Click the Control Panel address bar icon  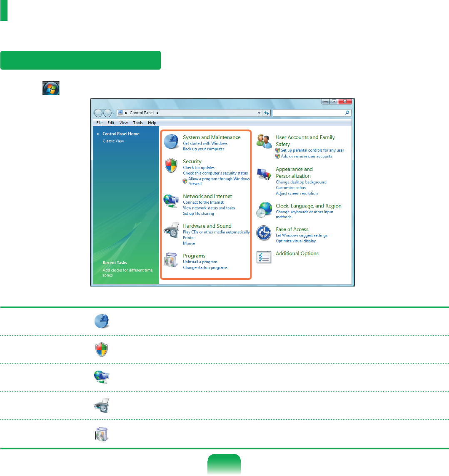pyautogui.click(x=120, y=112)
